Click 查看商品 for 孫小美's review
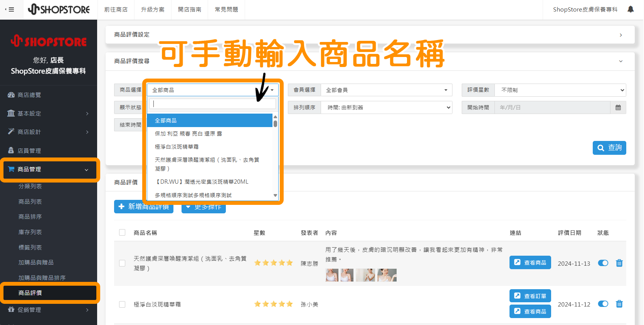 click(x=530, y=312)
